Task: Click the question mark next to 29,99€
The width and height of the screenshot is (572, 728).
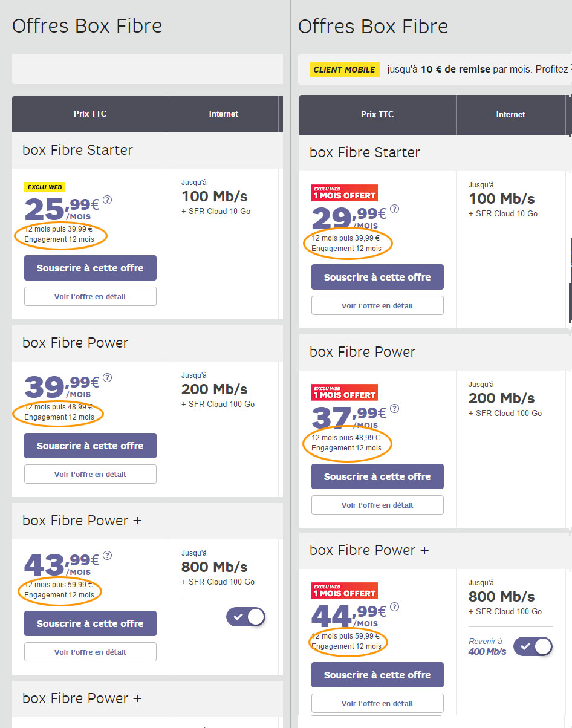Action: (394, 209)
